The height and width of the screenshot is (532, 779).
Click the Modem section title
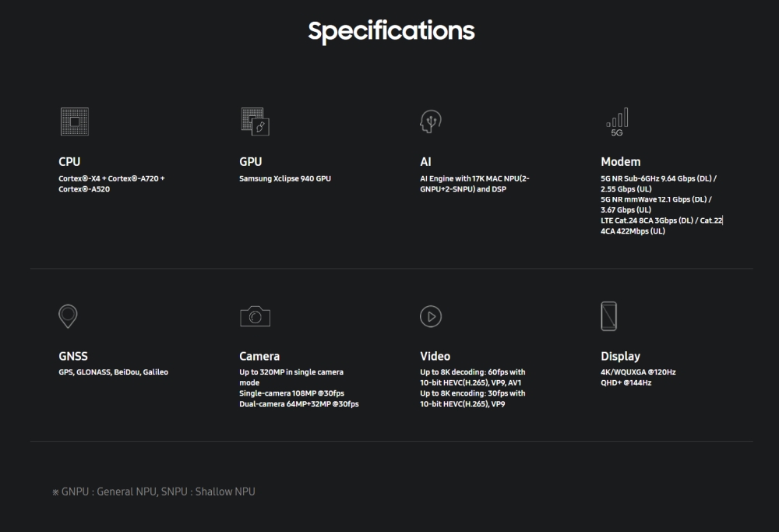coord(620,162)
